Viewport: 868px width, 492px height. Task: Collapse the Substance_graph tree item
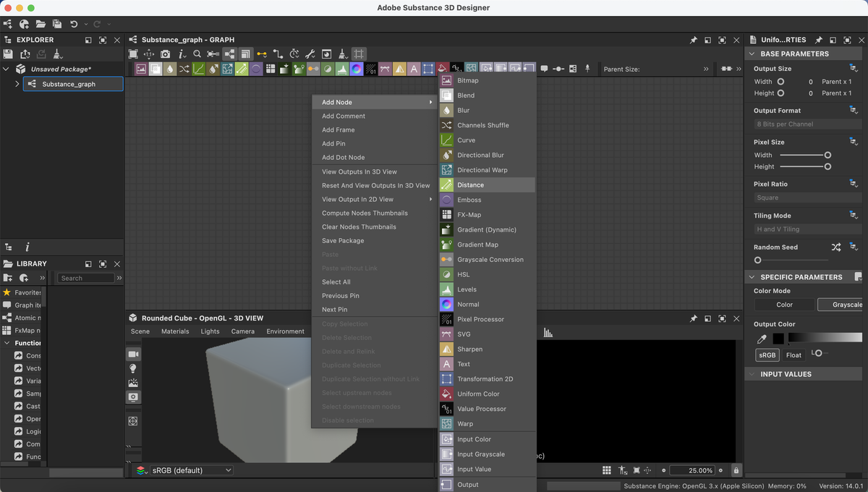[x=16, y=83]
